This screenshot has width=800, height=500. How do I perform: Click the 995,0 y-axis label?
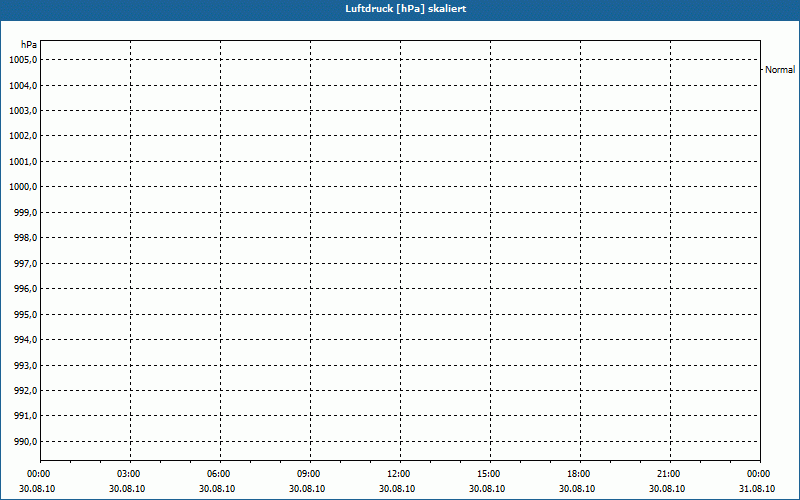click(26, 314)
